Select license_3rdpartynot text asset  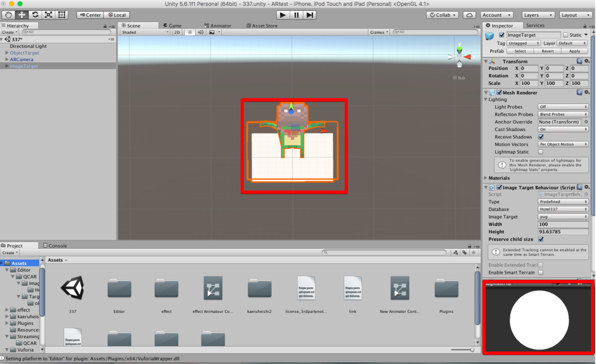coord(306,288)
